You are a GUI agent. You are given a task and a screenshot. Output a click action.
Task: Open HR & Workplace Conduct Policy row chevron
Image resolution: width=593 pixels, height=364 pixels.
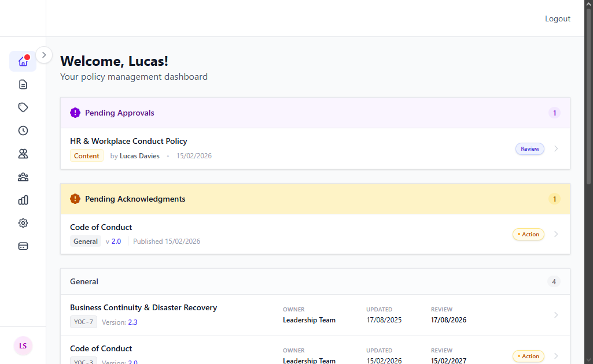point(556,148)
